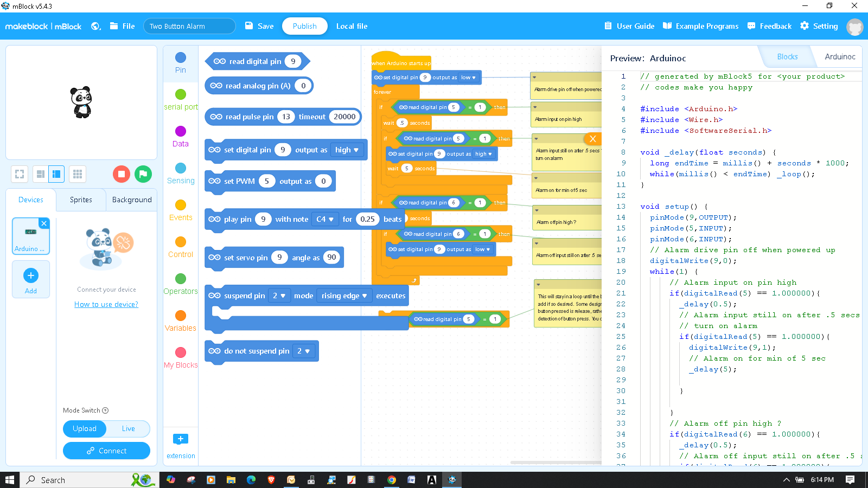
Task: Toggle fullscreen stage view
Action: pos(20,174)
